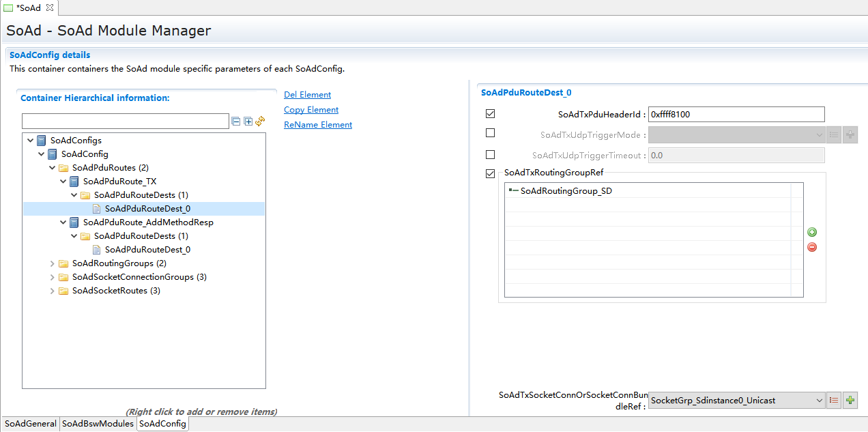Click the SoAdTxPduHeaderId input field

736,115
